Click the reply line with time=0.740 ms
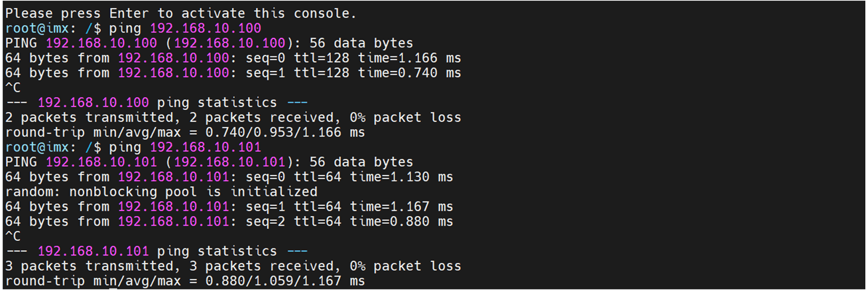Screen dimensions: 868x290 tap(233, 73)
